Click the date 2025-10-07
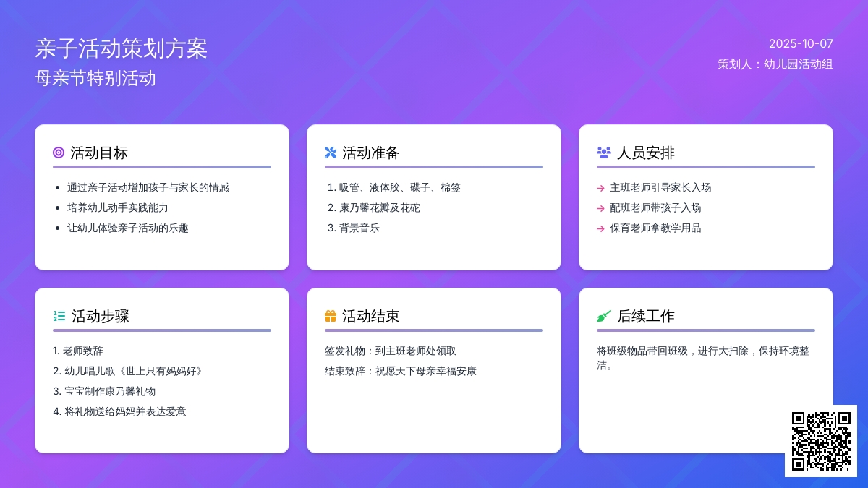Viewport: 868px width, 488px height. coord(801,43)
